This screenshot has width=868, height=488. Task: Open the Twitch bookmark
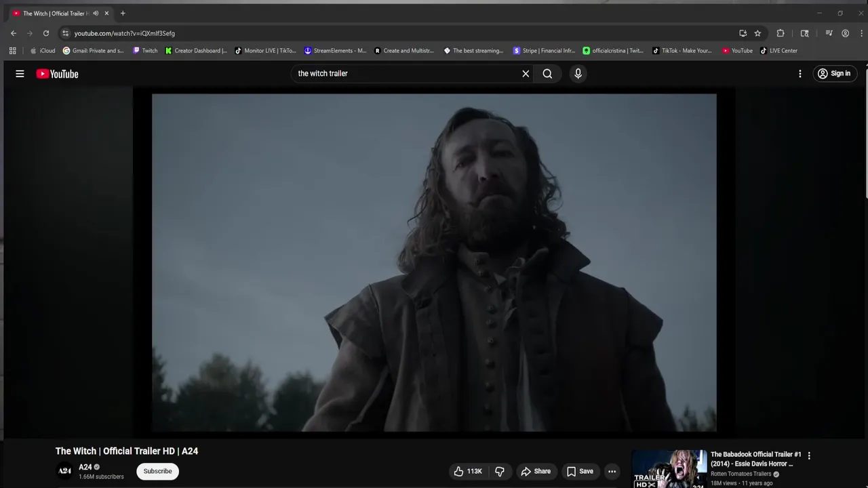[145, 51]
